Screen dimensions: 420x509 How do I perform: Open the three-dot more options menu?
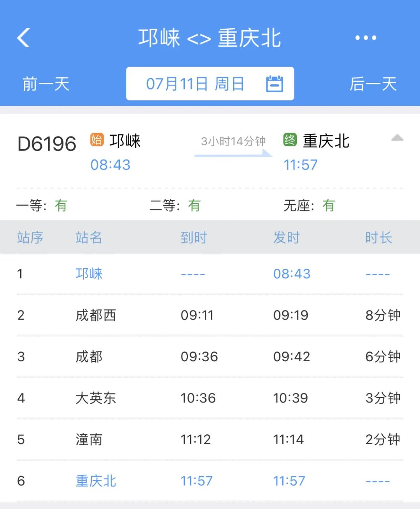pos(366,38)
